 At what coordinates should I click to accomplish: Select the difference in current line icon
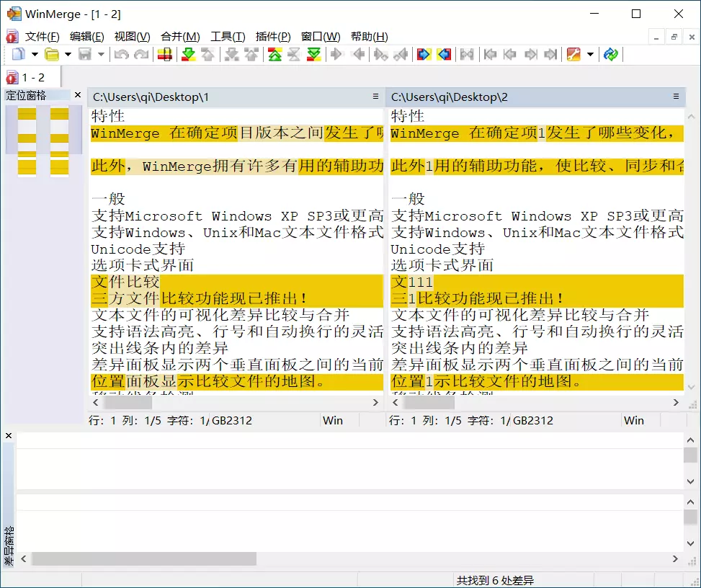click(165, 54)
